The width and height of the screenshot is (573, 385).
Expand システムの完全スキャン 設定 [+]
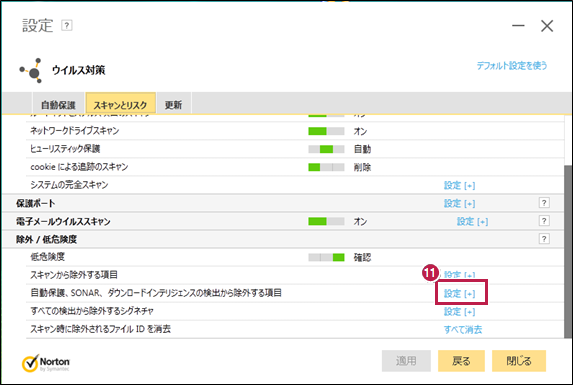(x=459, y=186)
